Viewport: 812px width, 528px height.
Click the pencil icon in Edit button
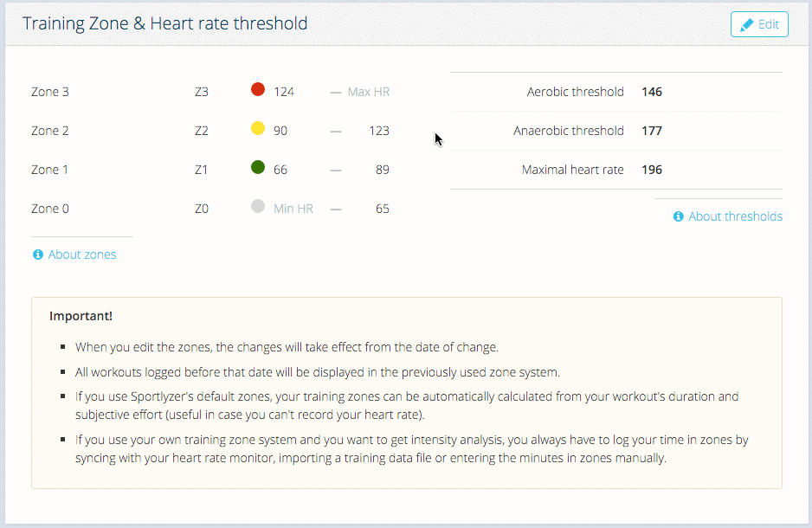point(747,25)
